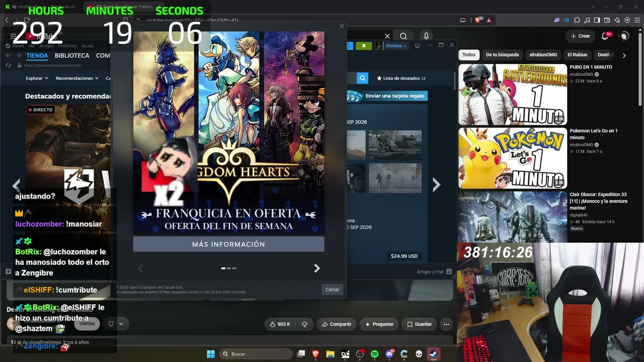Screen dimensions: 644x362
Task: Go to the next featured item in the Steam carousel
Action: pyautogui.click(x=436, y=185)
